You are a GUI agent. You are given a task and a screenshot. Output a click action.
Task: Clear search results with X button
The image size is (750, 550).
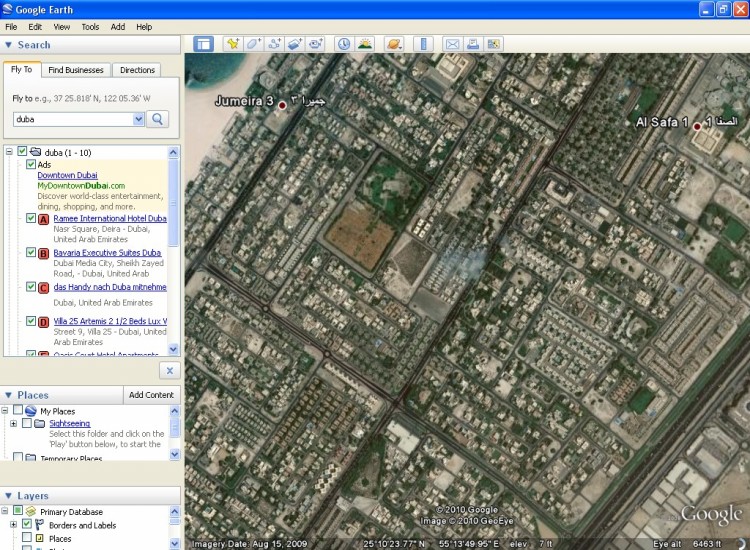click(170, 371)
